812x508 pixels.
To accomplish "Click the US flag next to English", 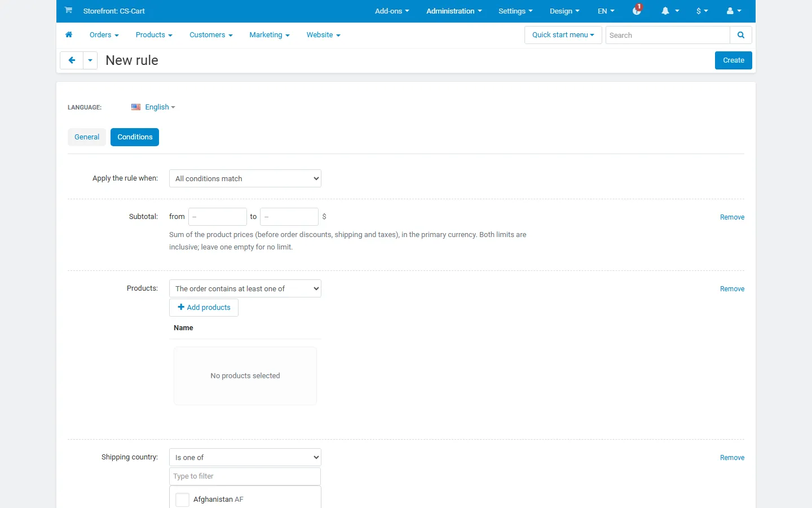I will pos(136,107).
